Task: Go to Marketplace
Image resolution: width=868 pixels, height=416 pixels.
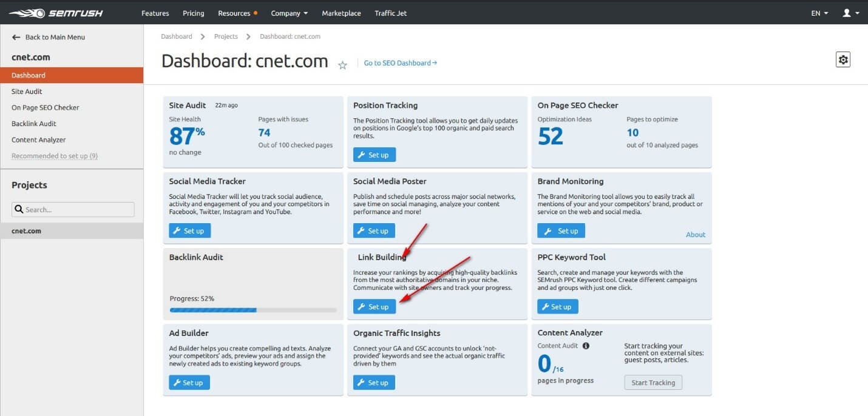Action: point(341,13)
